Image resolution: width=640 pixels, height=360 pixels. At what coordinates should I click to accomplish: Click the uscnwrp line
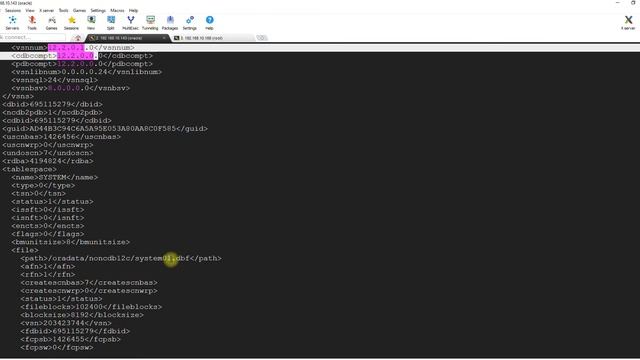click(x=48, y=145)
